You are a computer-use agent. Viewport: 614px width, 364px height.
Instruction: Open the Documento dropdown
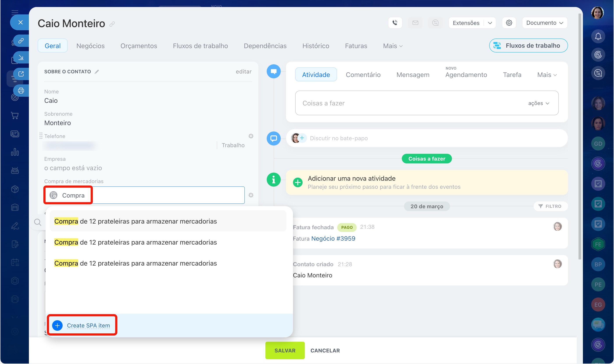tap(544, 23)
